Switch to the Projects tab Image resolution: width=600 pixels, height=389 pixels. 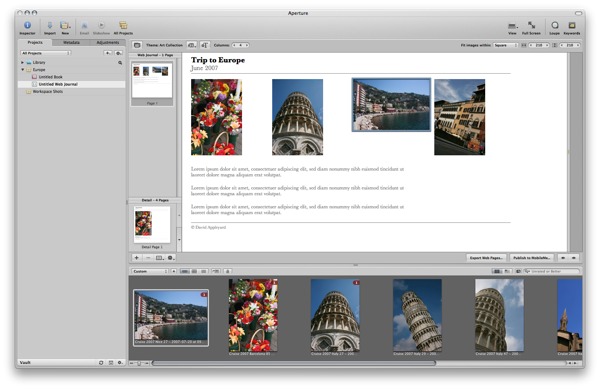tap(35, 42)
